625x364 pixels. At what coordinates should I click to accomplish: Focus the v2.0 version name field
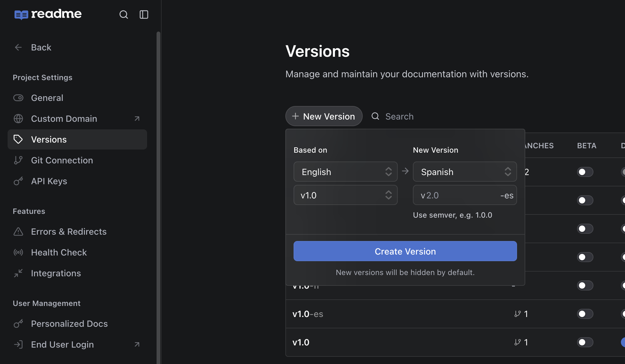tap(465, 195)
